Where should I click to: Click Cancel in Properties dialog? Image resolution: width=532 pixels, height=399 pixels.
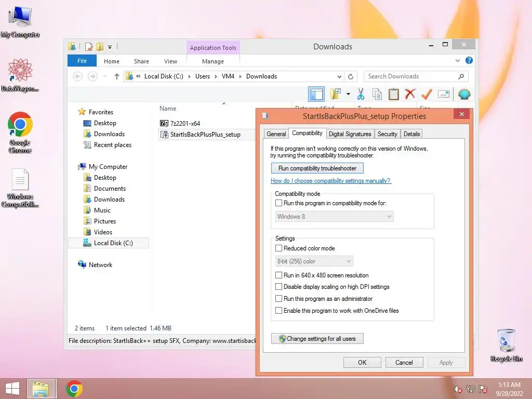[x=404, y=362]
